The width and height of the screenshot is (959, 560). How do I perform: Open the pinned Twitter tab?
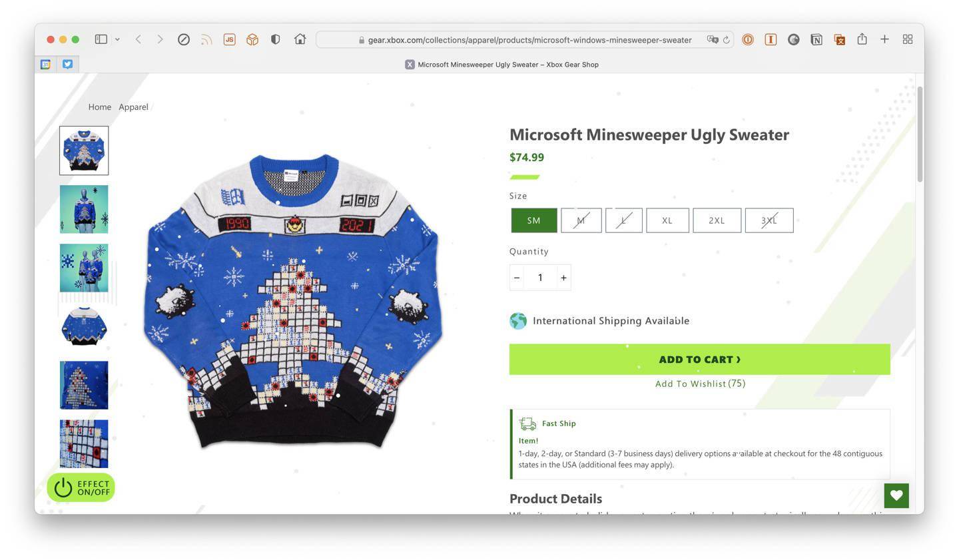point(67,64)
